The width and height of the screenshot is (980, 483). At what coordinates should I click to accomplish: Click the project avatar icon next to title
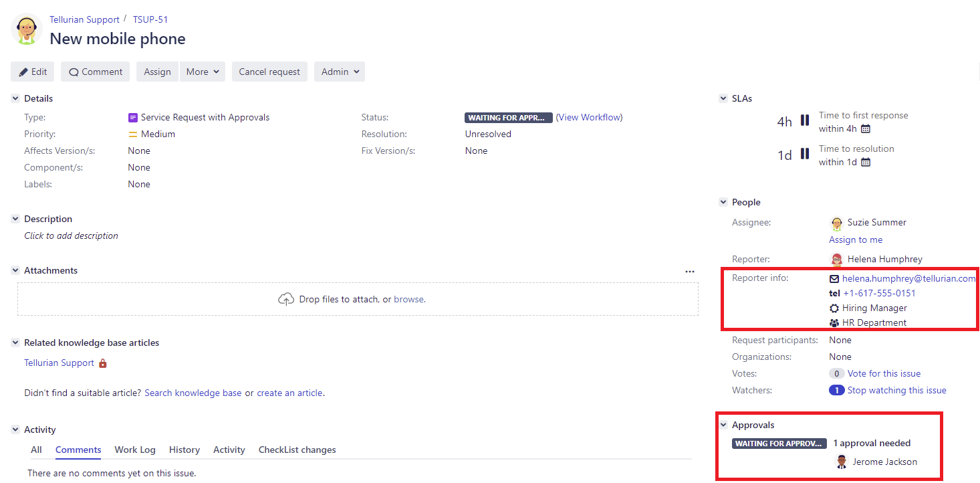click(27, 30)
